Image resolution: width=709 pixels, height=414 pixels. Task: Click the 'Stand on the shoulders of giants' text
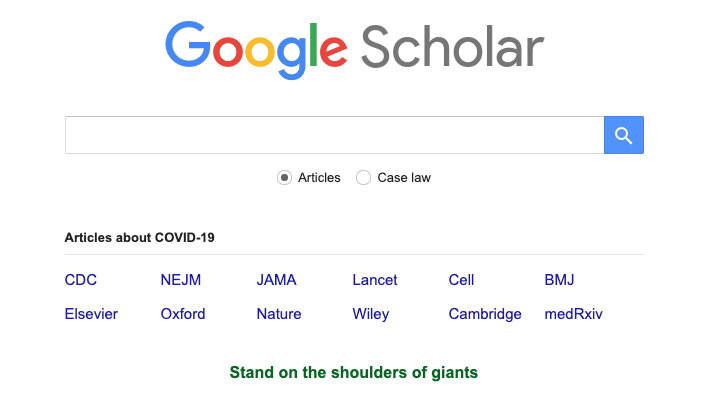pyautogui.click(x=354, y=372)
